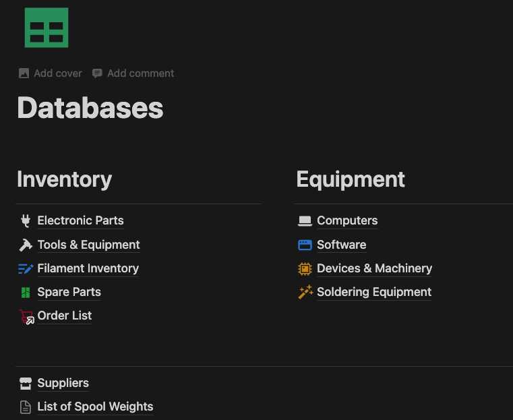The height and width of the screenshot is (420, 513).
Task: Click the storefront icon beside Suppliers
Action: [x=26, y=384]
